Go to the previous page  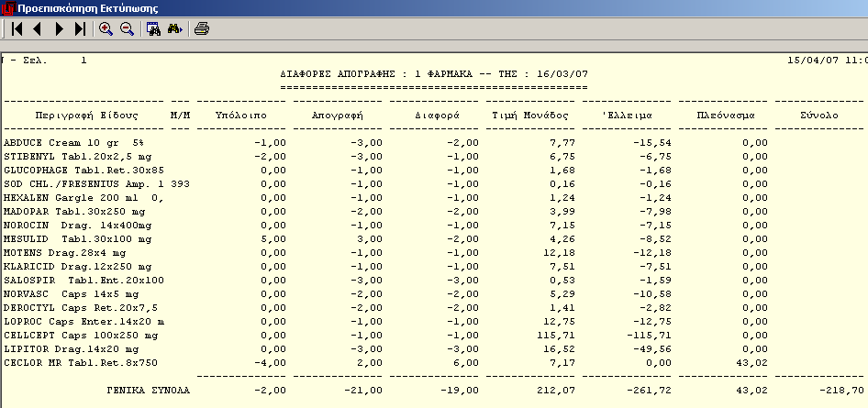click(37, 29)
